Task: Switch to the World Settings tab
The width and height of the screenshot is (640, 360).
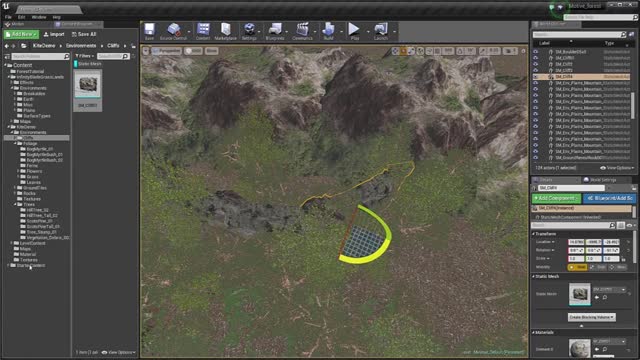Action: coord(600,180)
